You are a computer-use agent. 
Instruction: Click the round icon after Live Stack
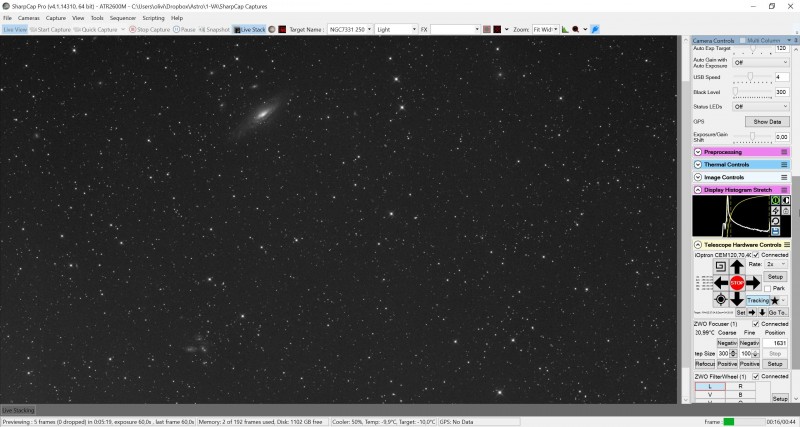coord(272,30)
